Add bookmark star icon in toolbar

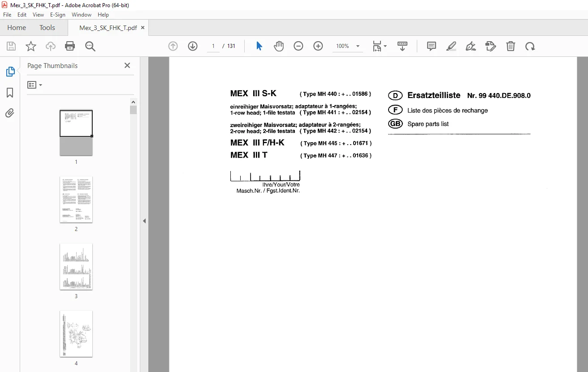(x=31, y=46)
